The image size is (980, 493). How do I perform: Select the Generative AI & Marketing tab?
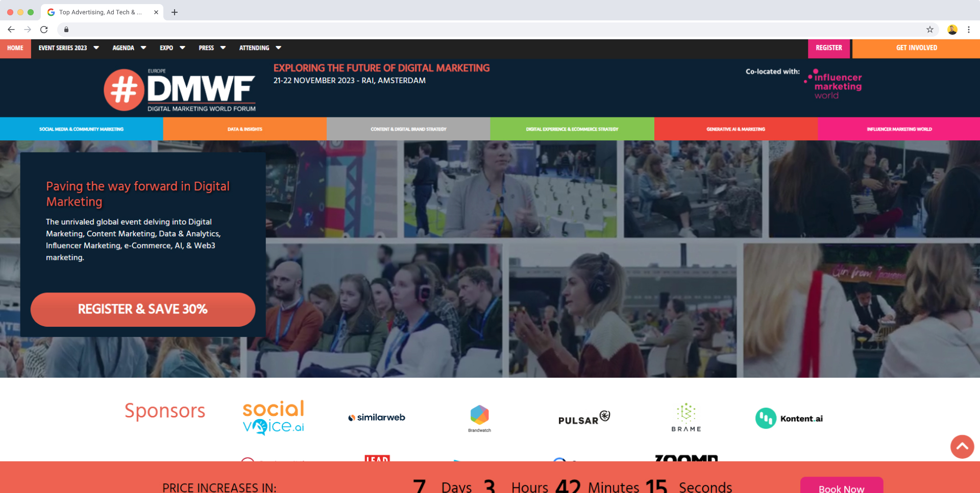(736, 129)
